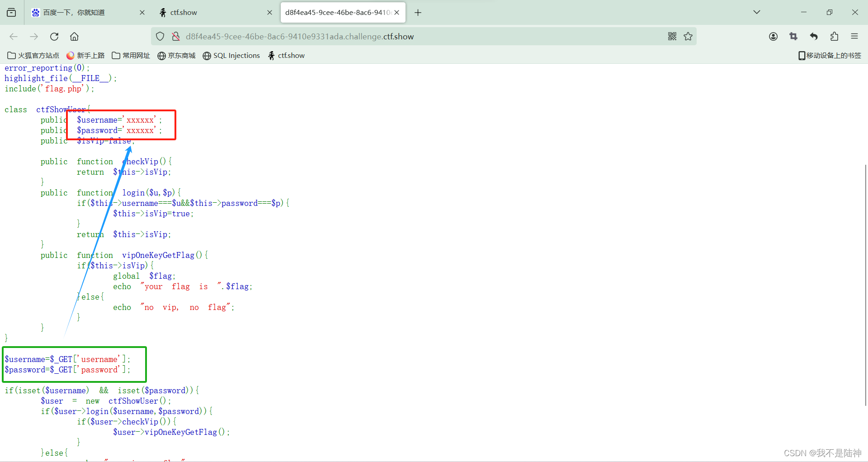Restore down the Firefox window
This screenshot has height=462, width=868.
click(829, 12)
